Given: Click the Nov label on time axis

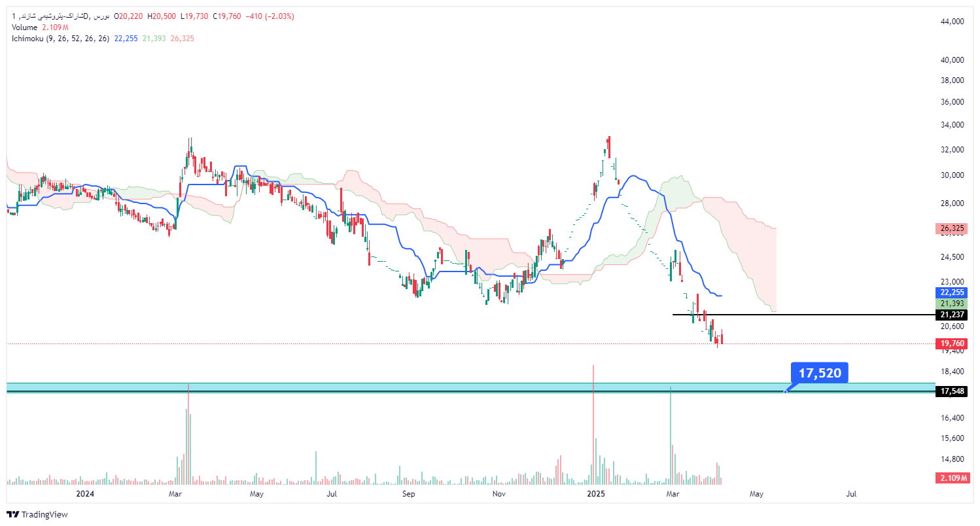Looking at the screenshot, I should 499,494.
